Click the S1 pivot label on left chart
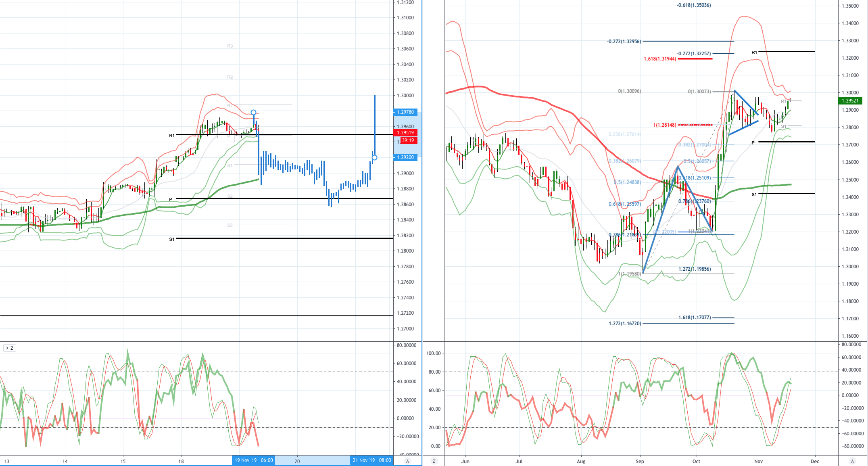This screenshot has height=466, width=868. click(x=172, y=239)
